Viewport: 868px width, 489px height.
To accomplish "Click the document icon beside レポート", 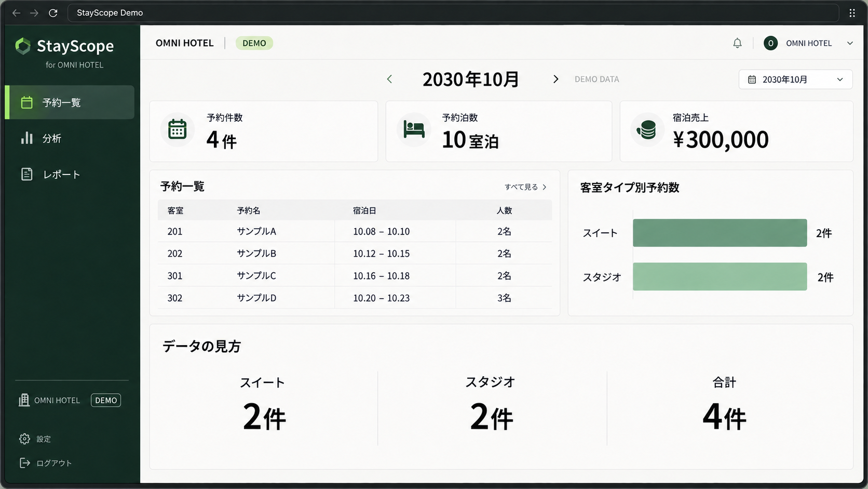I will pos(26,174).
